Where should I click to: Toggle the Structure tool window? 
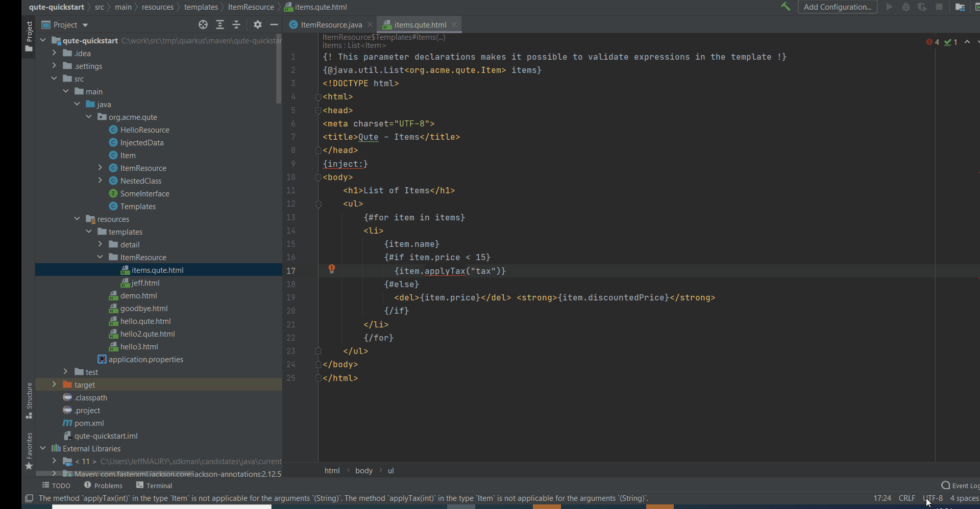29,400
